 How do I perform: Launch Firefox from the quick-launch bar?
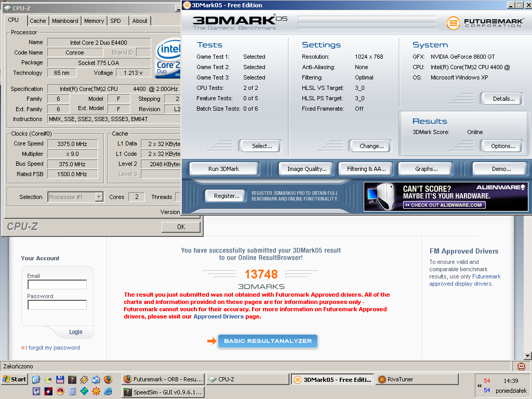click(108, 379)
